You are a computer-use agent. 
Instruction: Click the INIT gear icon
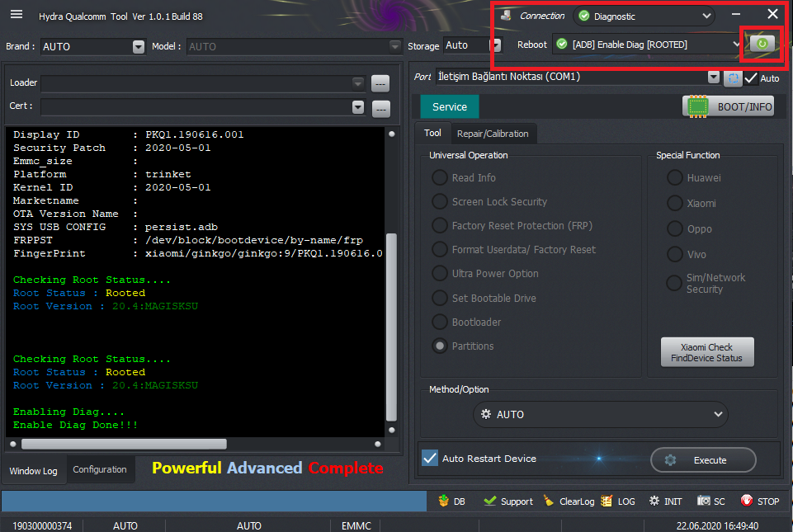[654, 501]
